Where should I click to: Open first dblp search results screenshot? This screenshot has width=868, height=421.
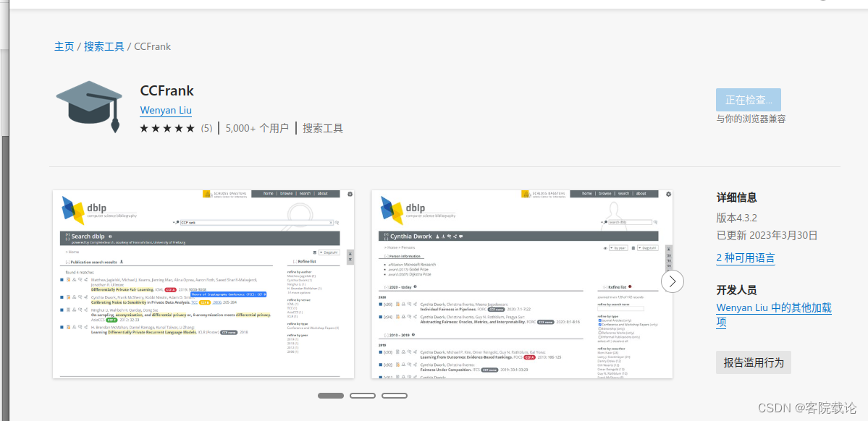[x=203, y=284]
